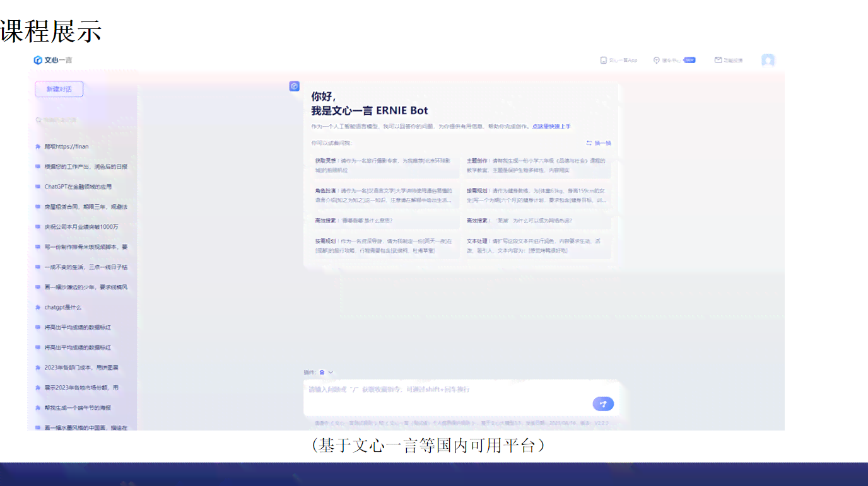Open the user avatar menu
Image resolution: width=868 pixels, height=486 pixels.
[x=768, y=61]
